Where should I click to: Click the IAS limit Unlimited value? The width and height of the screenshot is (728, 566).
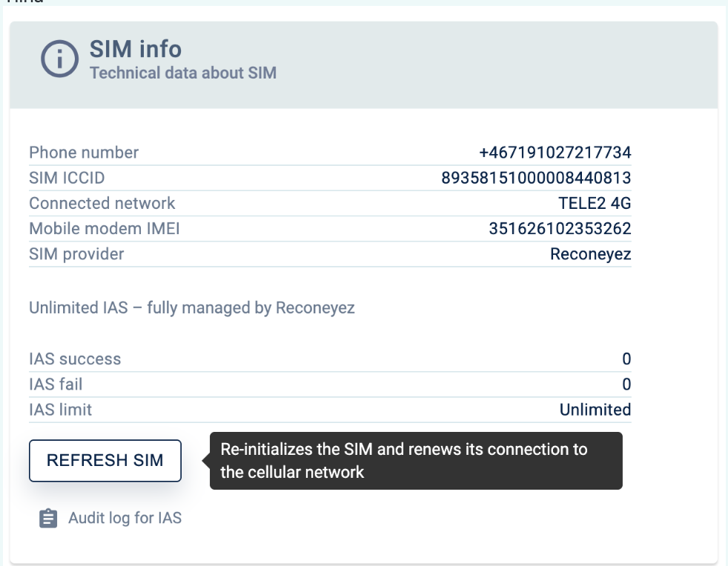595,410
